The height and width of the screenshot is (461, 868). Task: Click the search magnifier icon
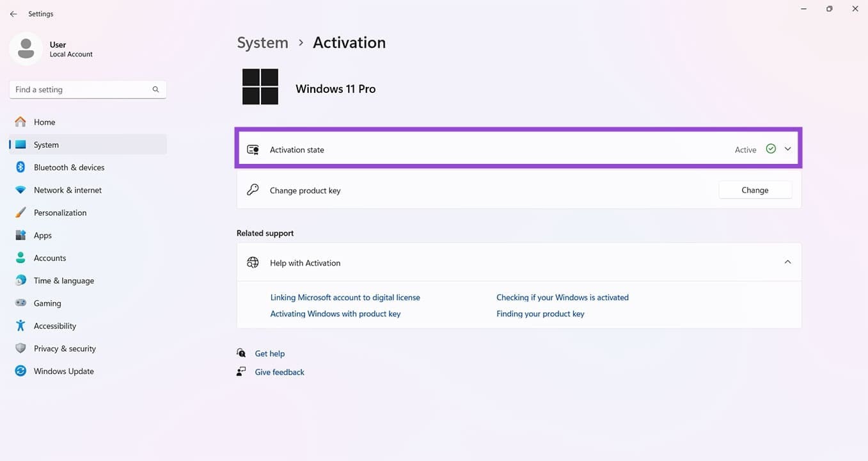(x=155, y=90)
